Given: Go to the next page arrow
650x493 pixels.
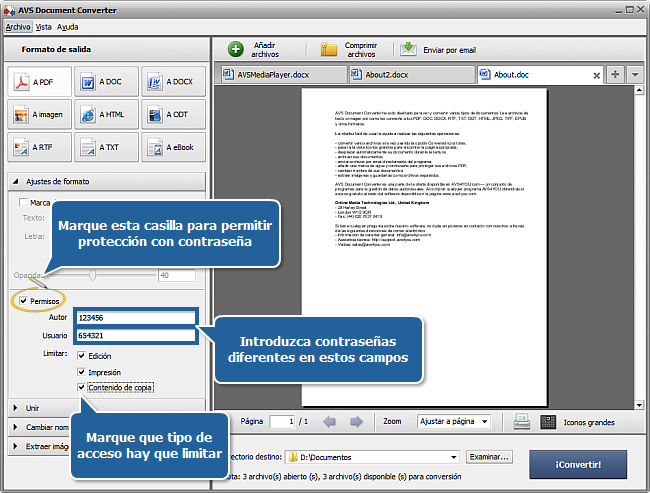Looking at the screenshot, I should [x=356, y=422].
